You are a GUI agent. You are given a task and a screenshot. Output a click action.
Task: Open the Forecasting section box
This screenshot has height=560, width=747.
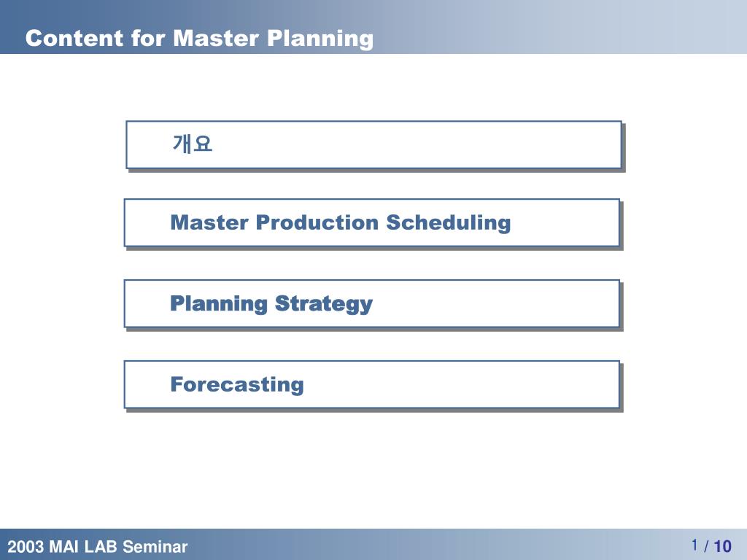(x=372, y=385)
